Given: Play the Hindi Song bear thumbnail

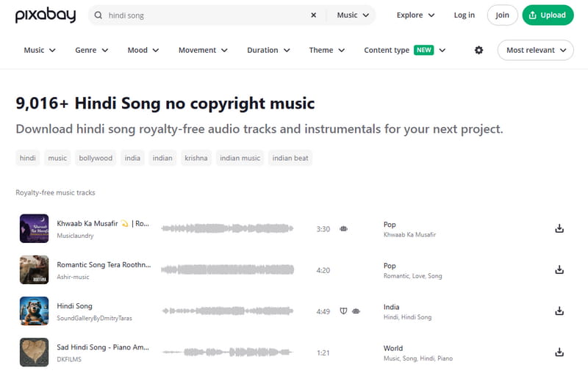Looking at the screenshot, I should [x=34, y=311].
